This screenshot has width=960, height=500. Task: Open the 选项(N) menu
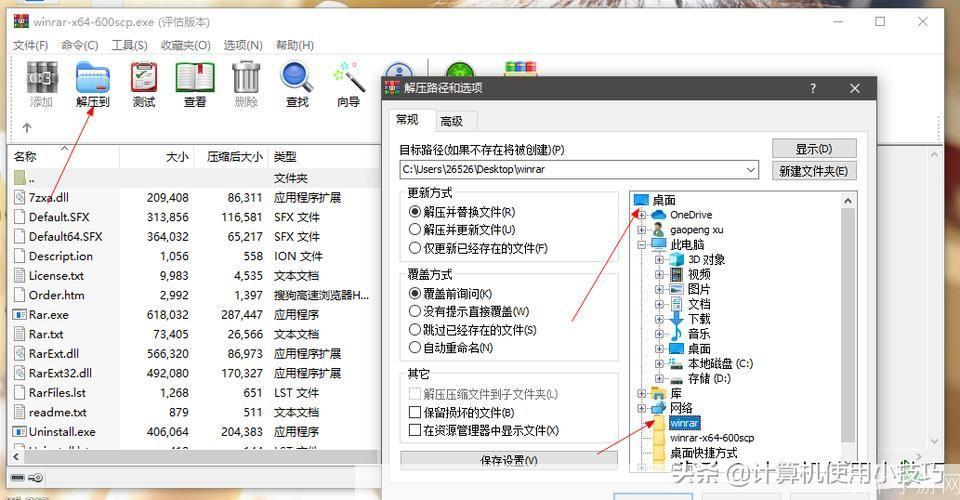(243, 45)
